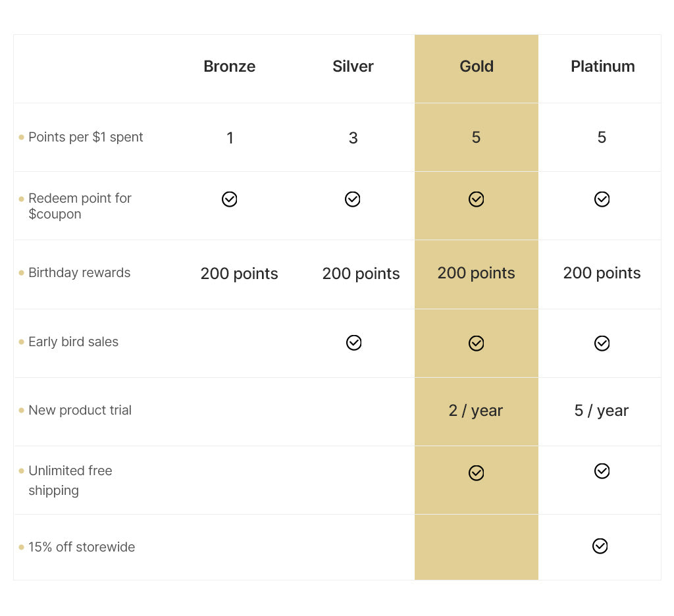Click Gold early bird sales checkmark
The image size is (674, 616).
coord(477,344)
